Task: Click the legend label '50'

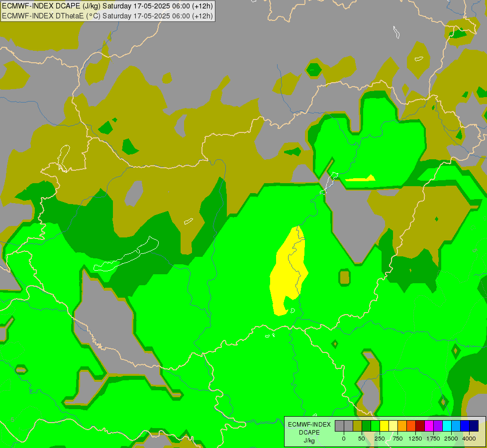Action: pyautogui.click(x=362, y=439)
